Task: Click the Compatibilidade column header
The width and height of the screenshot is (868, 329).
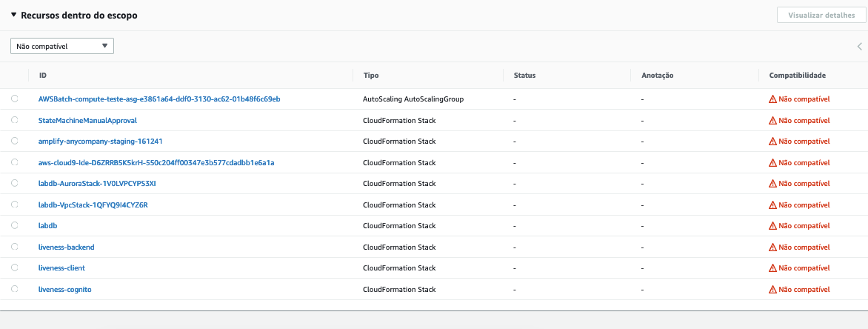Action: point(797,75)
